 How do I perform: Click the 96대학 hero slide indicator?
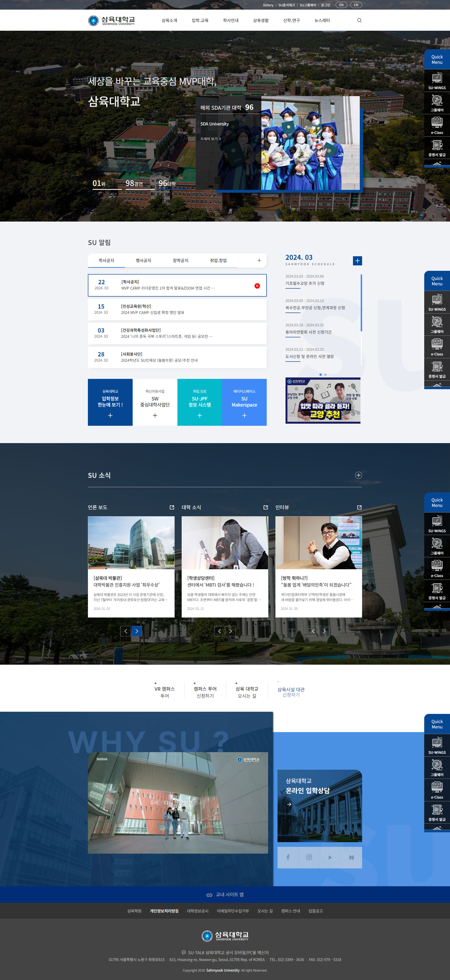click(167, 184)
